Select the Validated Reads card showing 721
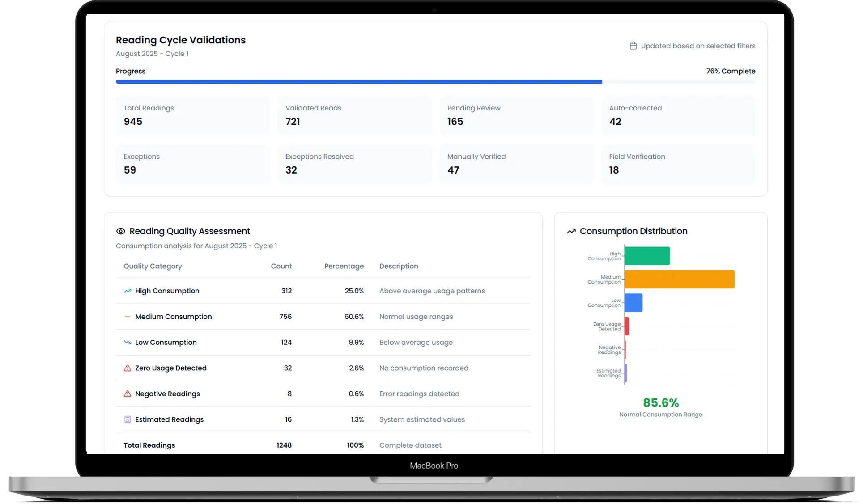 click(x=355, y=115)
